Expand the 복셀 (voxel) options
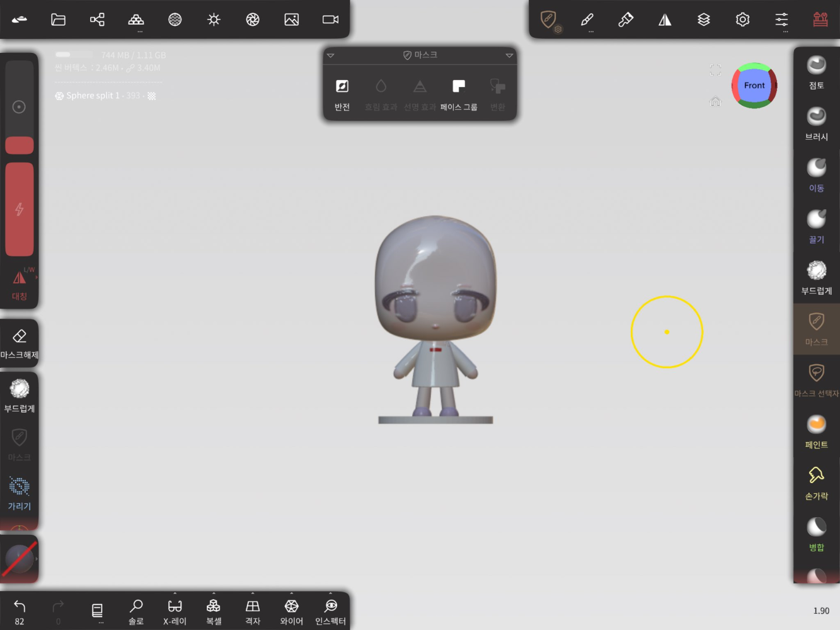Image resolution: width=840 pixels, height=630 pixels. pyautogui.click(x=214, y=609)
